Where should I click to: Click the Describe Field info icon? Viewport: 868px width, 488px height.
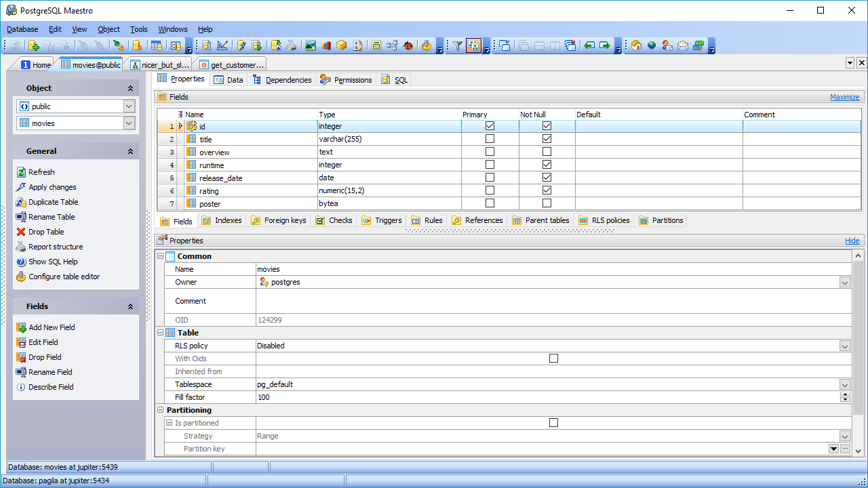21,387
